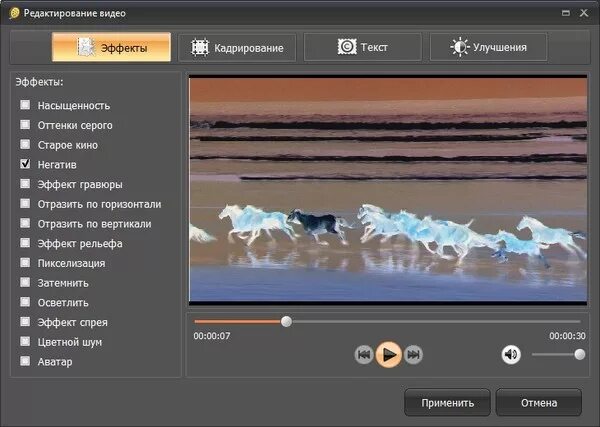Enable the Насыщенность effect checkbox

click(x=25, y=104)
